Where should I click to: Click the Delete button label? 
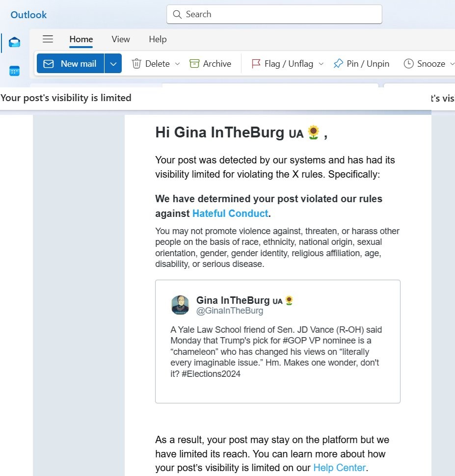pos(158,64)
